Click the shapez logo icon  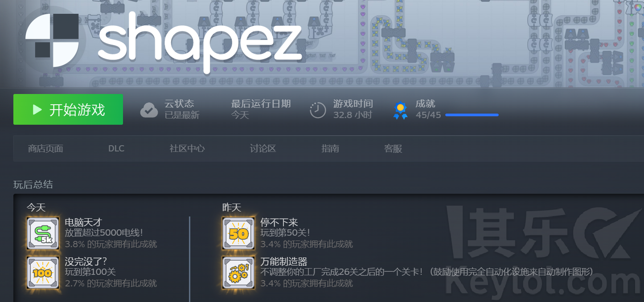pyautogui.click(x=52, y=40)
